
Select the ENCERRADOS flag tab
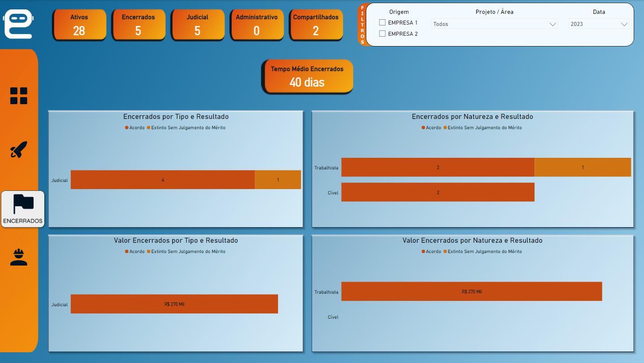point(23,209)
